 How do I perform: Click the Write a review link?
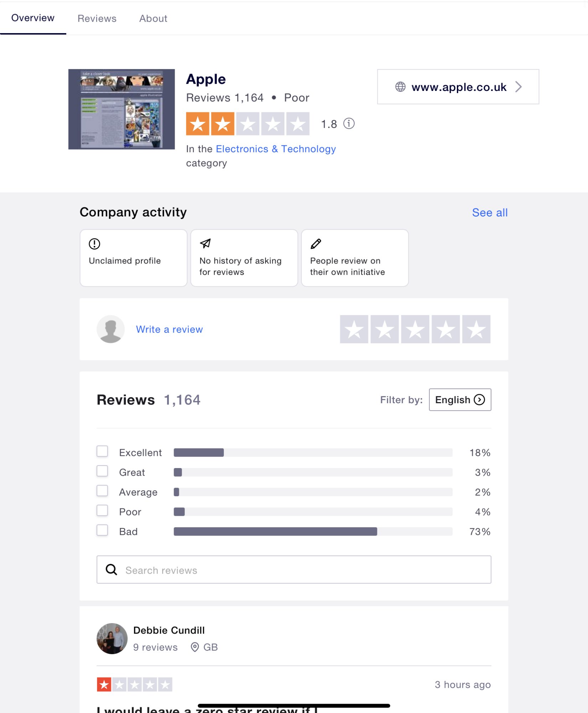(169, 329)
